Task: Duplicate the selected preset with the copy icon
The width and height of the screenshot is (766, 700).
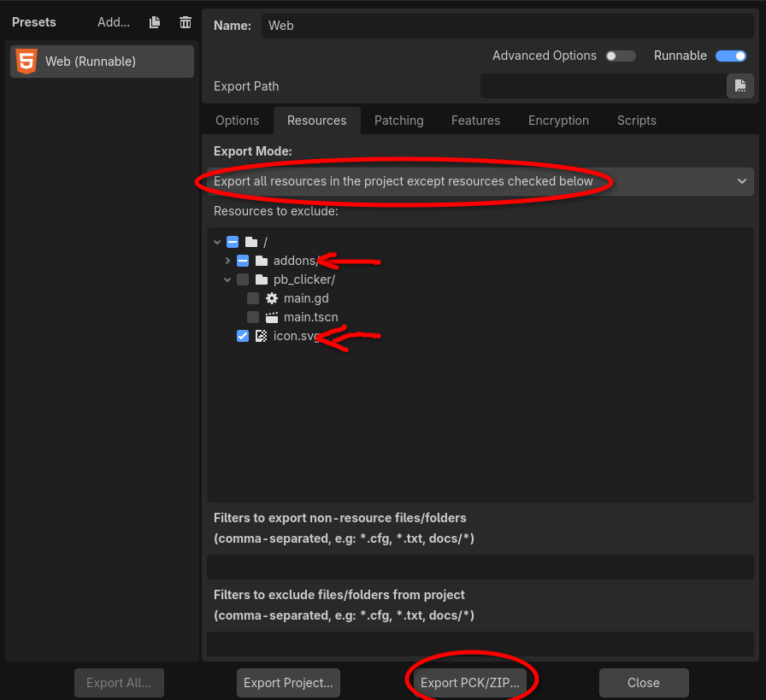Action: (155, 22)
